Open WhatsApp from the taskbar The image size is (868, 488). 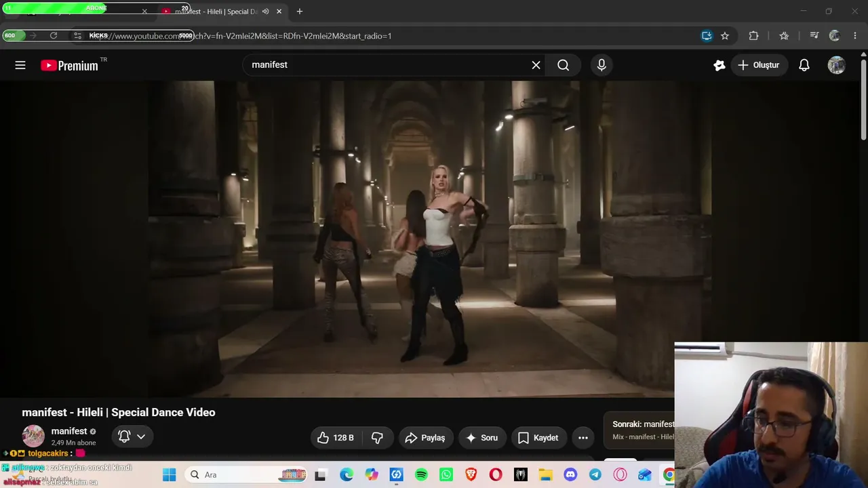pos(446,475)
